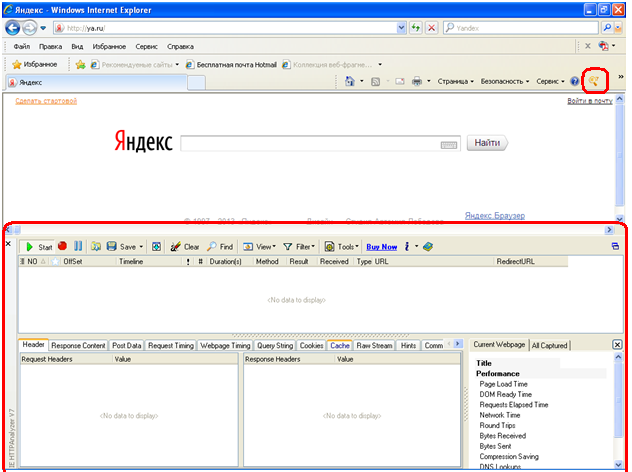Click the Войти в почту link
The image size is (632, 472).
click(590, 101)
